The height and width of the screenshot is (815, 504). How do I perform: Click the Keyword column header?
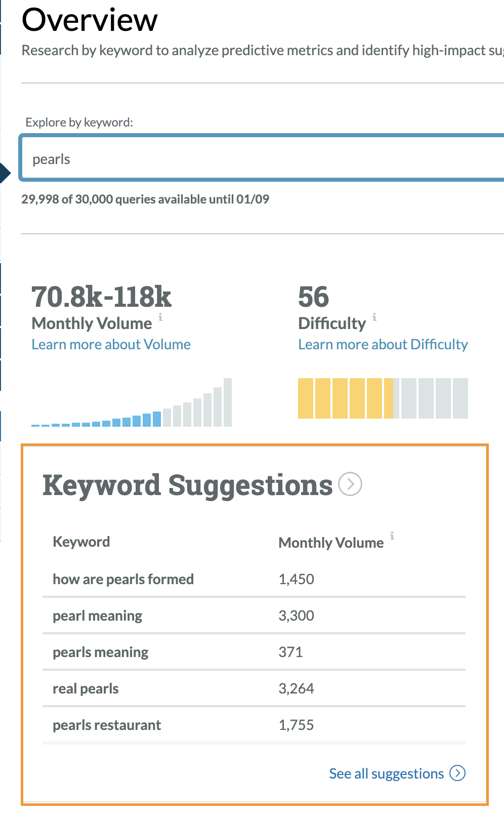pyautogui.click(x=81, y=542)
